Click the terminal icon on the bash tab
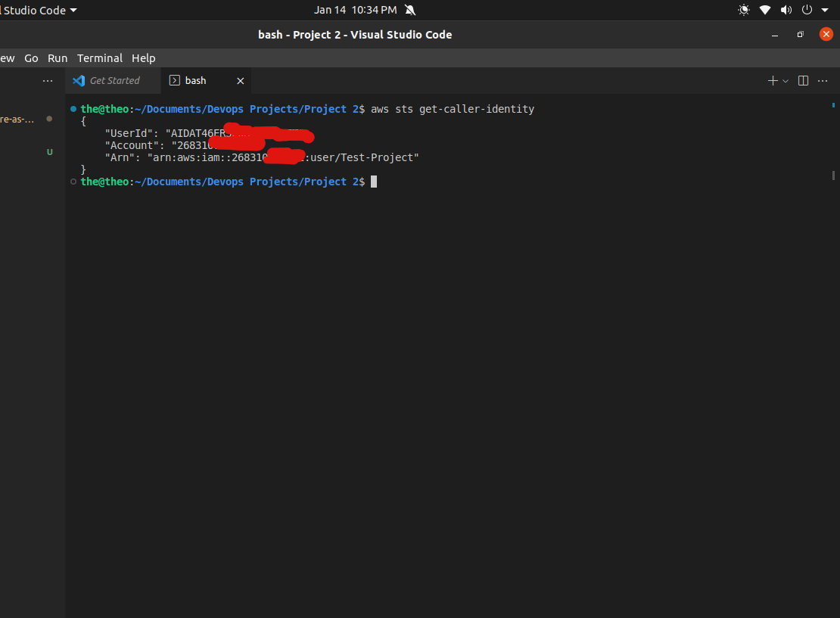 tap(175, 80)
